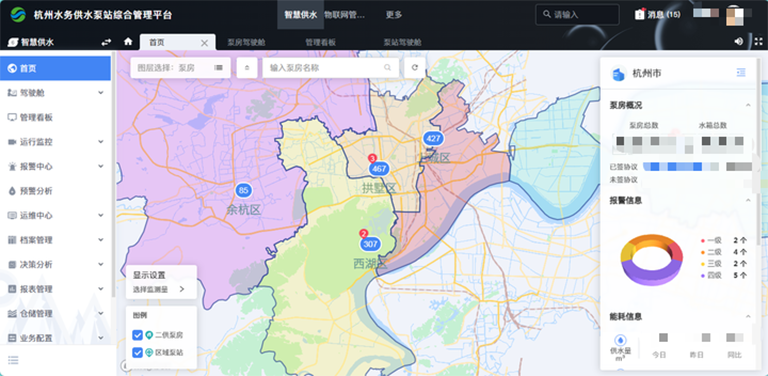The height and width of the screenshot is (376, 768).
Task: Switch to the 管理看板 tab
Action: (321, 43)
